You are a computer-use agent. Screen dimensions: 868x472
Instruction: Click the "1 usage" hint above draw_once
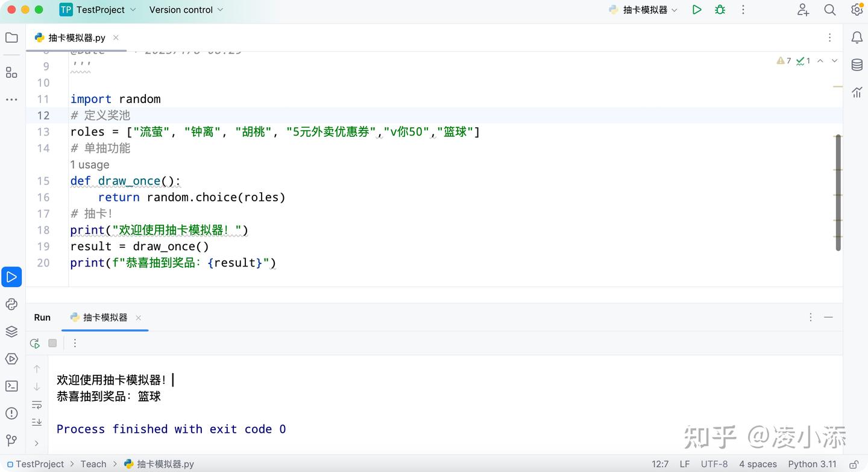pos(89,164)
